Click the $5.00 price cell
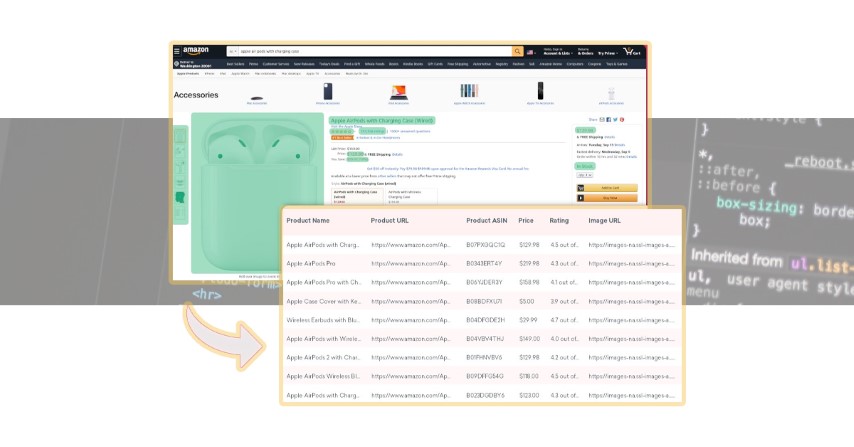This screenshot has height=447, width=854. [x=527, y=301]
